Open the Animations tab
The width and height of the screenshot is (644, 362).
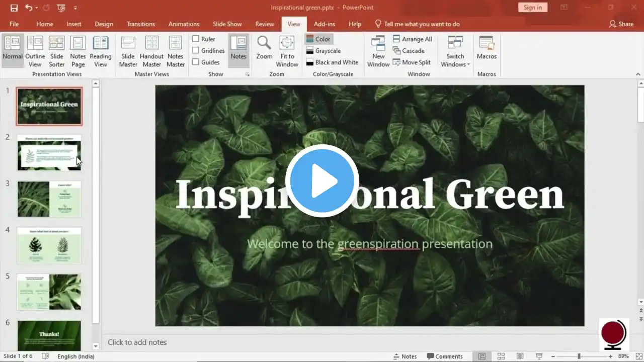click(184, 24)
